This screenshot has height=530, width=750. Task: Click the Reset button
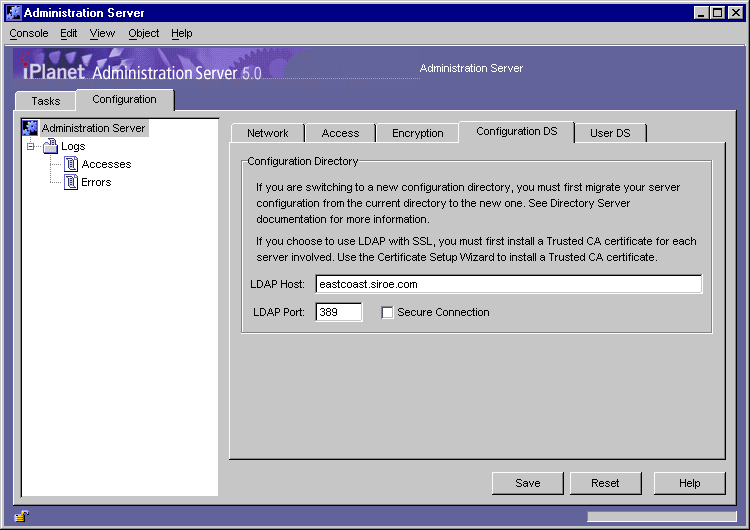pos(605,483)
